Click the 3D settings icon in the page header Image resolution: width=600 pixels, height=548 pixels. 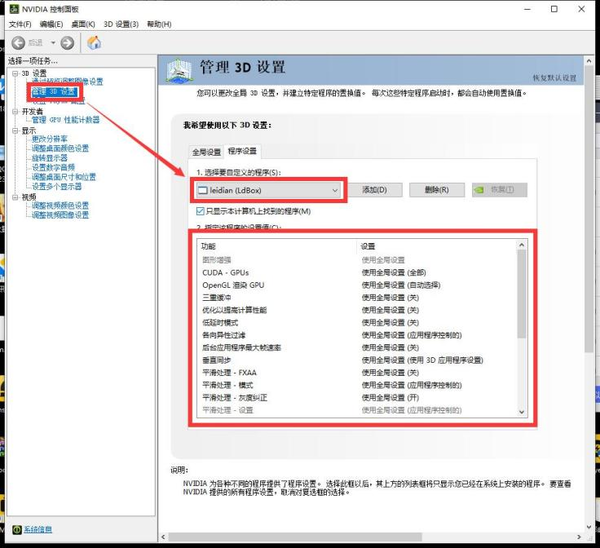point(179,71)
